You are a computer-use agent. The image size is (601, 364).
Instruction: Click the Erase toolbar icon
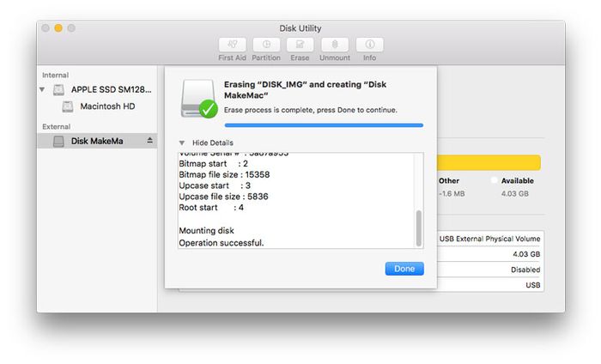coord(300,45)
